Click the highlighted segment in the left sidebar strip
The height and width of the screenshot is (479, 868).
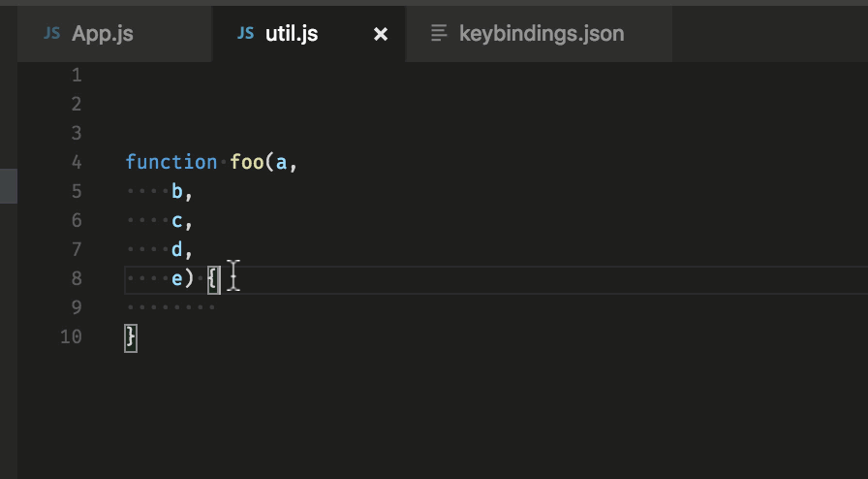pos(9,185)
